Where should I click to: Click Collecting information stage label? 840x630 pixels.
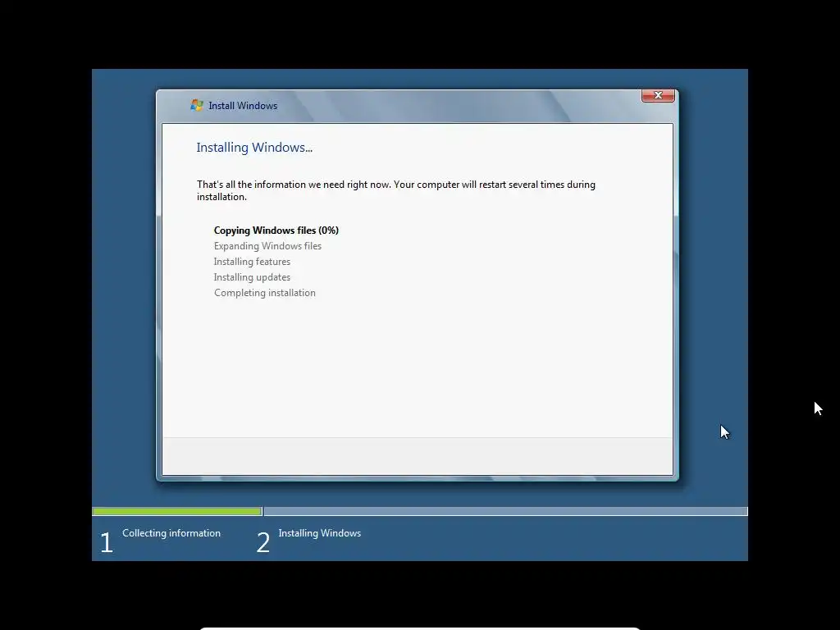(171, 533)
